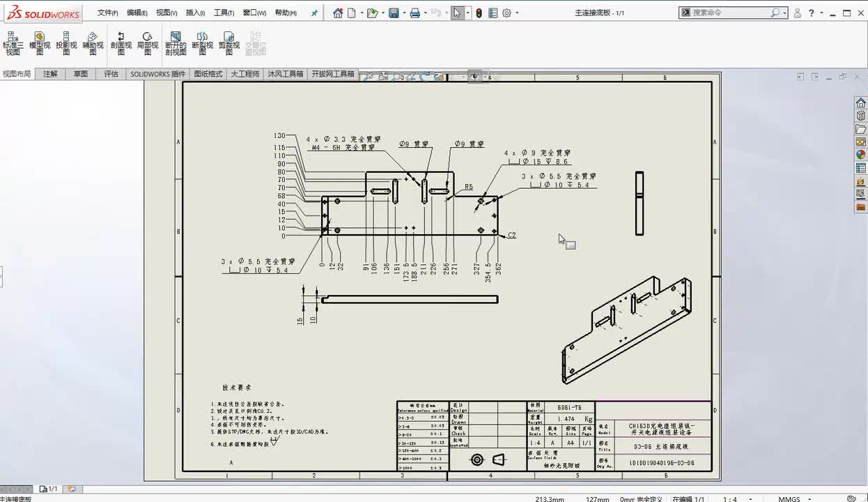Open the 编辑 (Edit) menu
This screenshot has height=502, width=868.
click(137, 13)
